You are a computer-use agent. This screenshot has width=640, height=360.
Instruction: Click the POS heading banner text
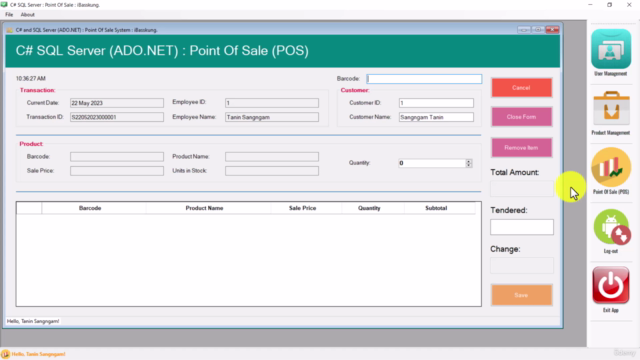(x=162, y=51)
